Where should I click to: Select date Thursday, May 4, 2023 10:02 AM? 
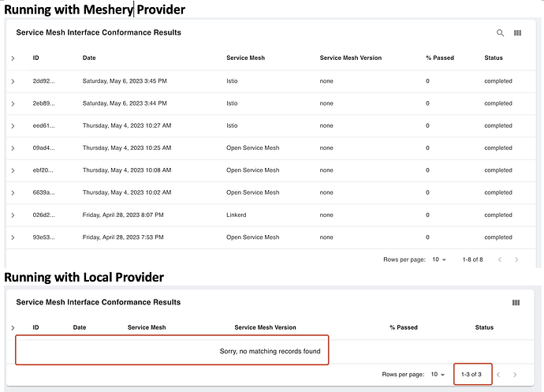point(127,192)
